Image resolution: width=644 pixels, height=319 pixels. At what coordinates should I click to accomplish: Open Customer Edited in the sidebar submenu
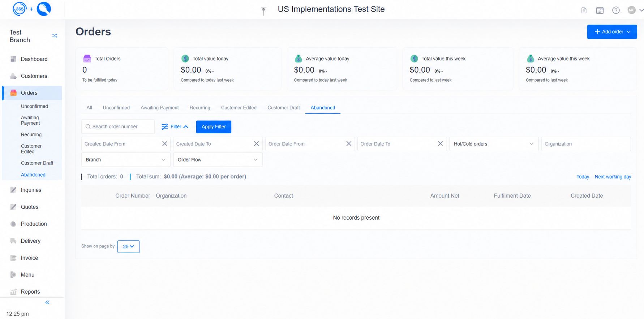(x=31, y=149)
